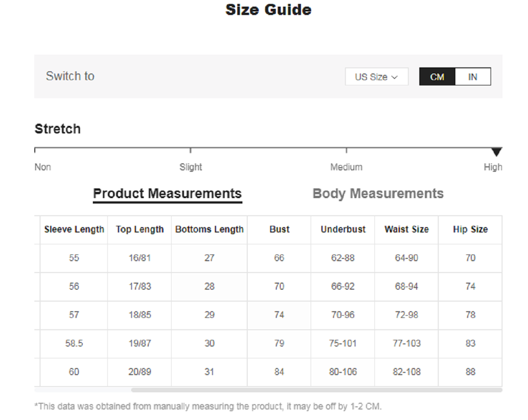
Task: Click the Size Guide heading
Action: click(268, 10)
